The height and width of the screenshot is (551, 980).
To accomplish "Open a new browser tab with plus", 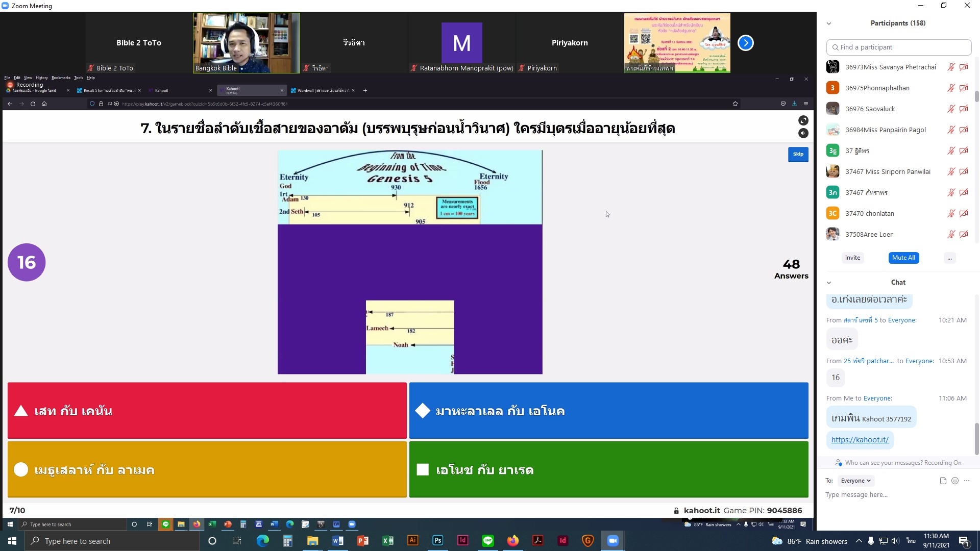I will tap(365, 90).
